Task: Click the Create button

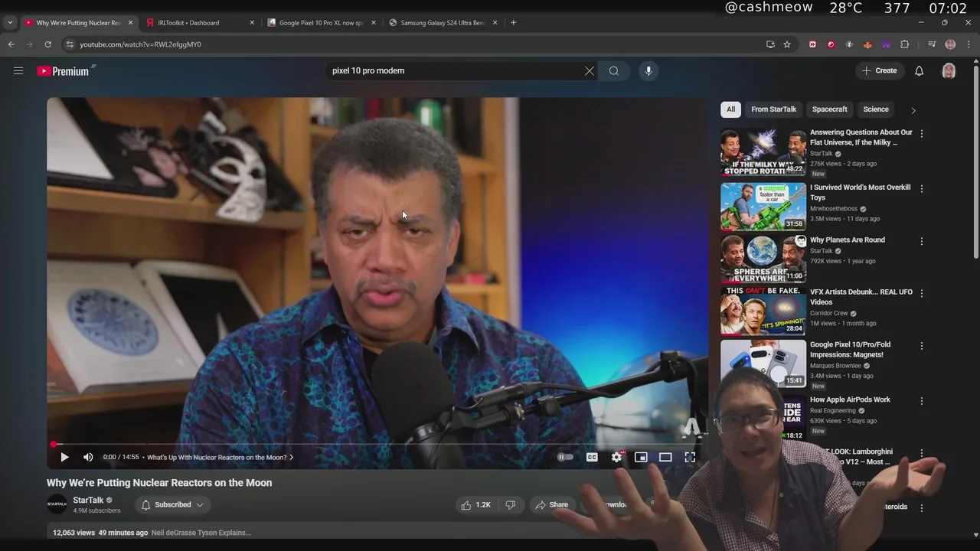Action: (x=879, y=70)
